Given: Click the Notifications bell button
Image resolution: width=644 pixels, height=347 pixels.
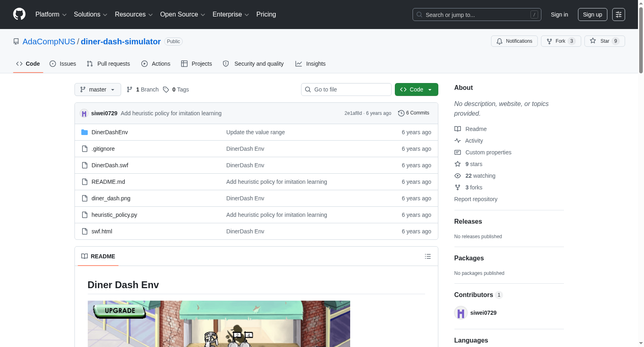Looking at the screenshot, I should (x=514, y=41).
